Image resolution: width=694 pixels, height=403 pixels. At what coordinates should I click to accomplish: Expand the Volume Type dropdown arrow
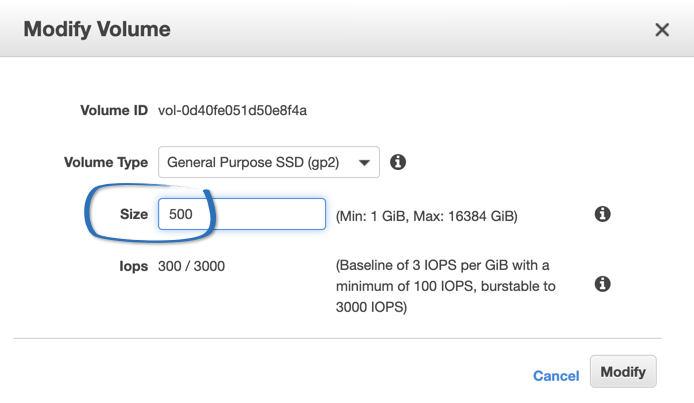click(364, 163)
